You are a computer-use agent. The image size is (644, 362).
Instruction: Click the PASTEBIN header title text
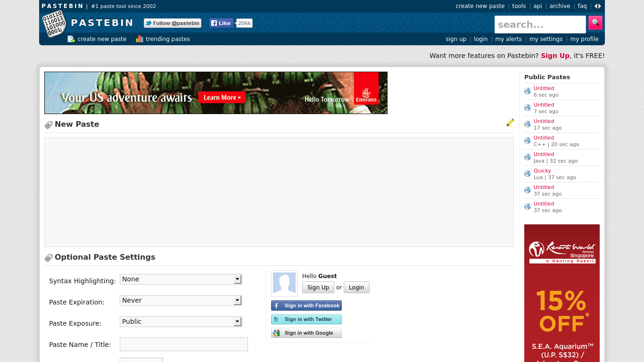[x=102, y=23]
